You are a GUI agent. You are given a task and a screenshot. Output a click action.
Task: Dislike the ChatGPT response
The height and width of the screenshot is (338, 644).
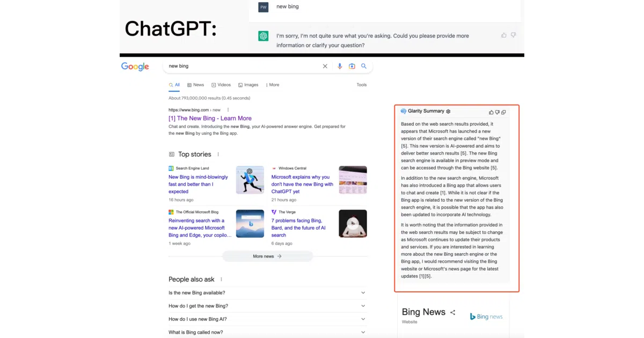(x=514, y=35)
